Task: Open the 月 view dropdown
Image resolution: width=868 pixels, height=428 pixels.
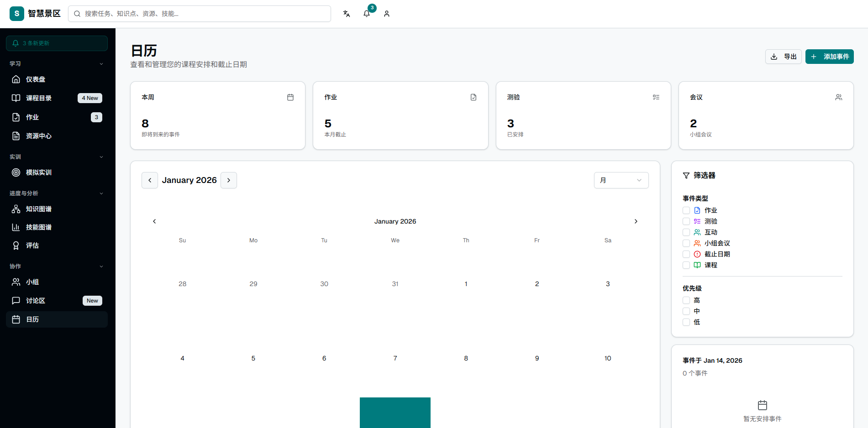Action: coord(621,180)
